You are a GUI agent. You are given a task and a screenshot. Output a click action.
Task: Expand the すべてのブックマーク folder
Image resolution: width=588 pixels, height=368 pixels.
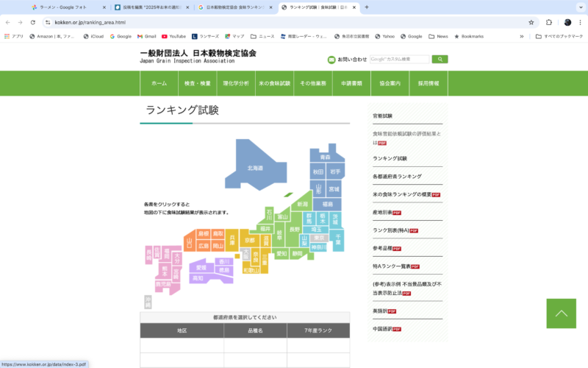559,36
